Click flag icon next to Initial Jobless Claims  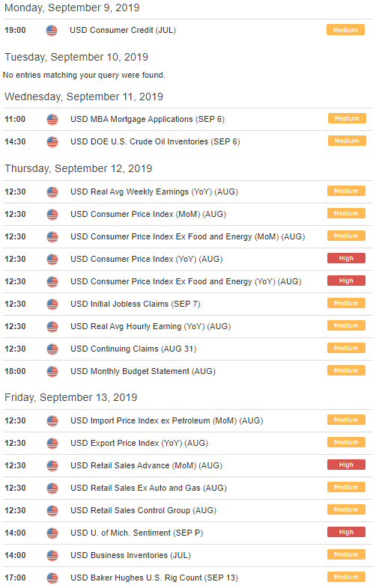point(52,304)
